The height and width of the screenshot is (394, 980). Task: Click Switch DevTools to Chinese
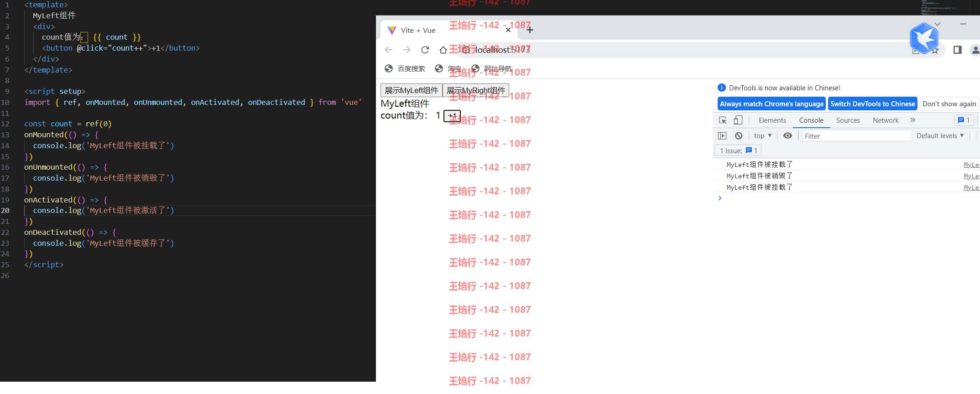click(872, 104)
